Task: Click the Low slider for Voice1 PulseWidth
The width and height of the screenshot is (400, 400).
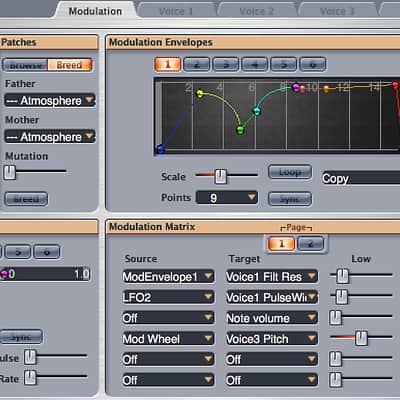Action: point(341,297)
